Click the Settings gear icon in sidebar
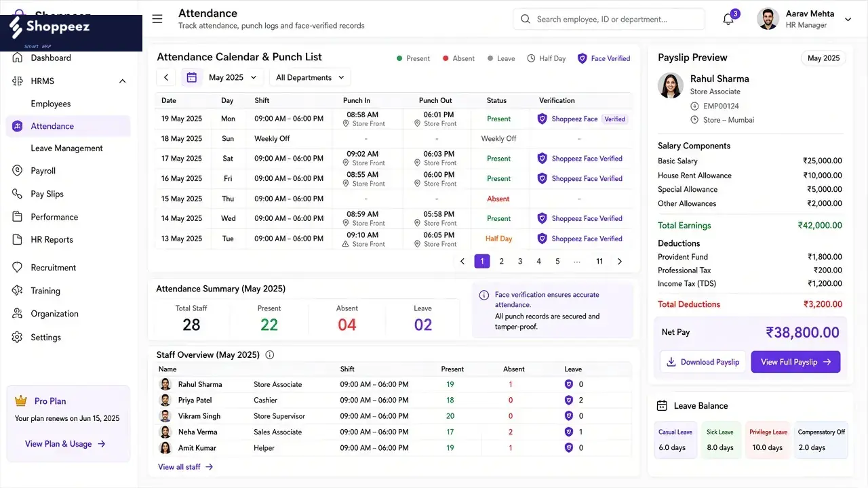This screenshot has height=488, width=868. 18,337
